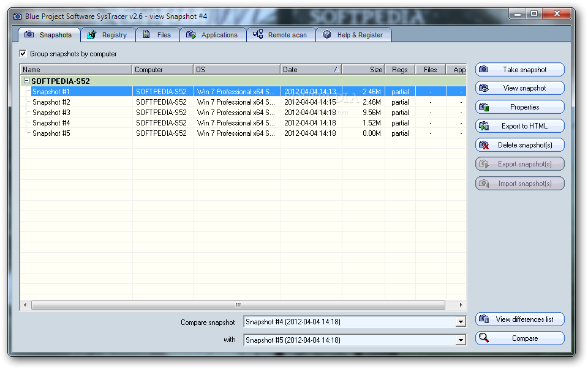Click the red X icon in Delete snapshot(s)
The width and height of the screenshot is (588, 369).
click(484, 145)
